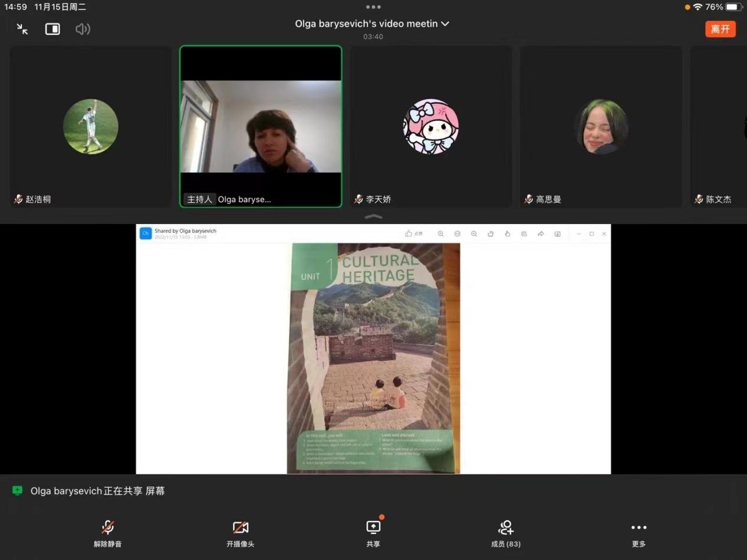Select 赵浩桐's participant tile
The height and width of the screenshot is (560, 747).
click(91, 126)
